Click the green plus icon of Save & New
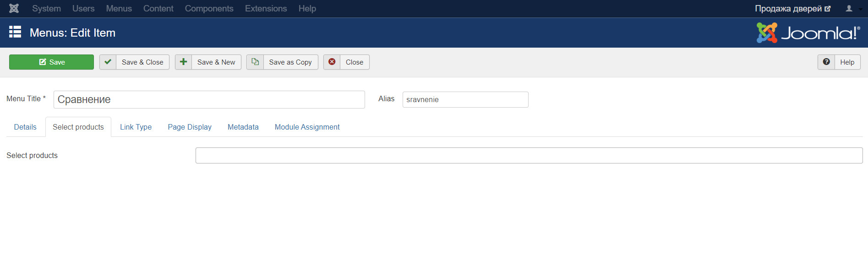This screenshot has width=868, height=272. tap(183, 62)
